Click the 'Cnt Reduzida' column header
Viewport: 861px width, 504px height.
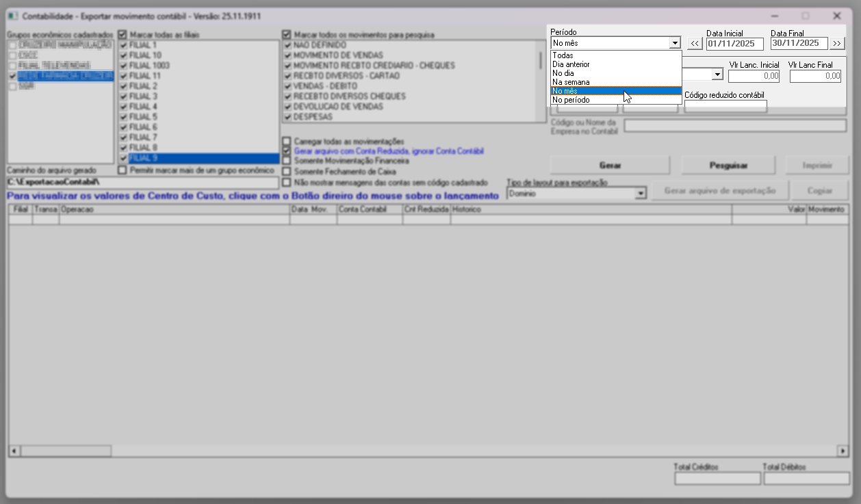426,209
